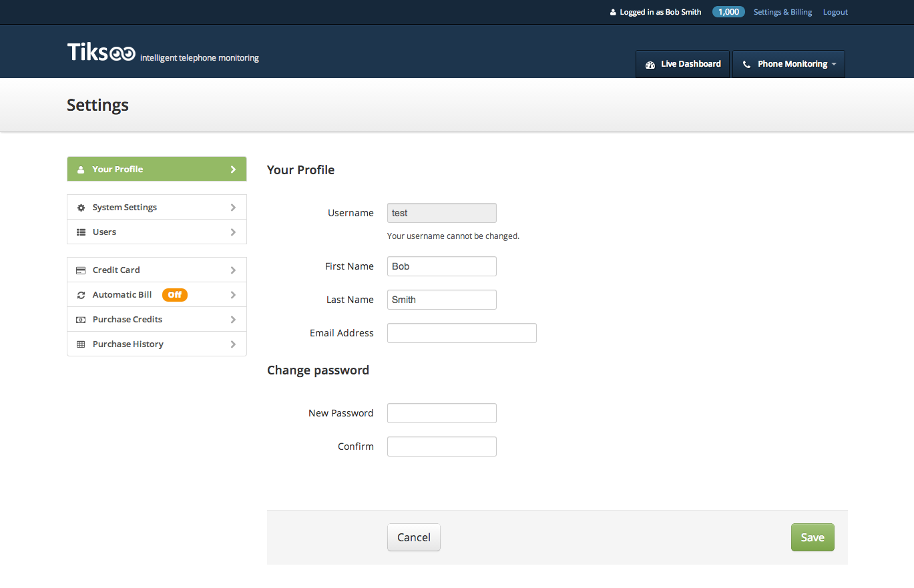Select Your Profile in the sidebar
914x588 pixels.
(x=157, y=169)
